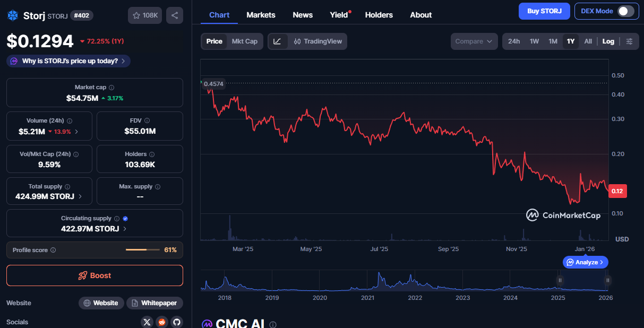This screenshot has height=328, width=644.
Task: Select the line chart type icon
Action: pyautogui.click(x=278, y=41)
